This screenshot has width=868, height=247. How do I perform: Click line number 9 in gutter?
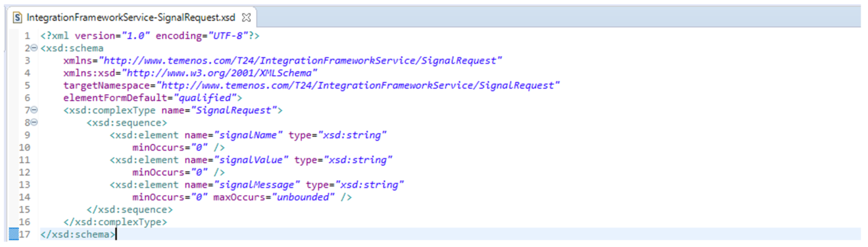tap(27, 134)
